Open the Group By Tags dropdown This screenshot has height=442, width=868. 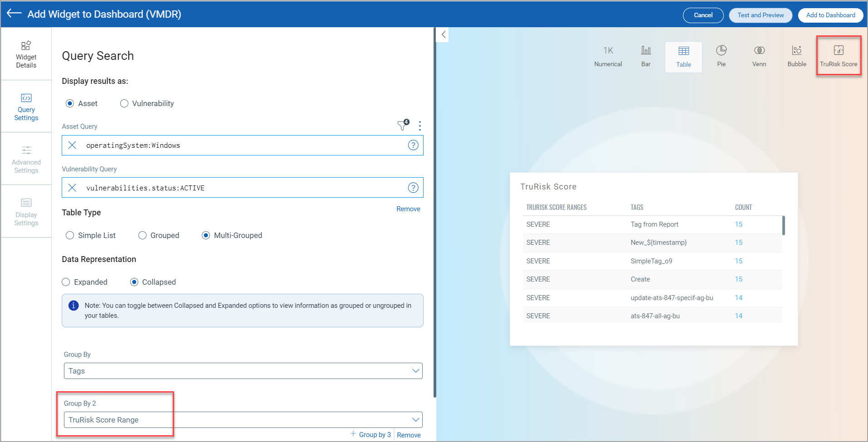[x=243, y=371]
